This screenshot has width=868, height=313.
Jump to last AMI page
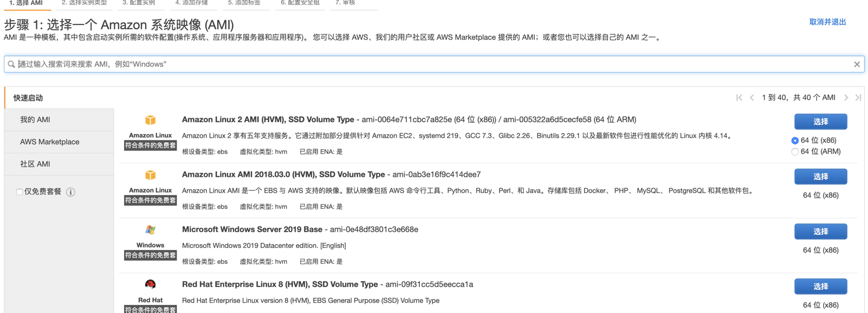point(858,98)
